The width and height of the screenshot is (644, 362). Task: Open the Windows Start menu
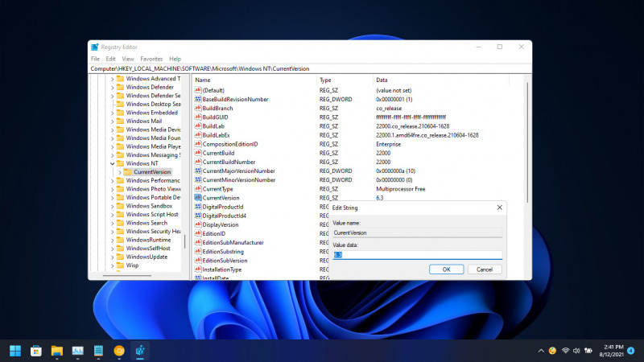15,351
